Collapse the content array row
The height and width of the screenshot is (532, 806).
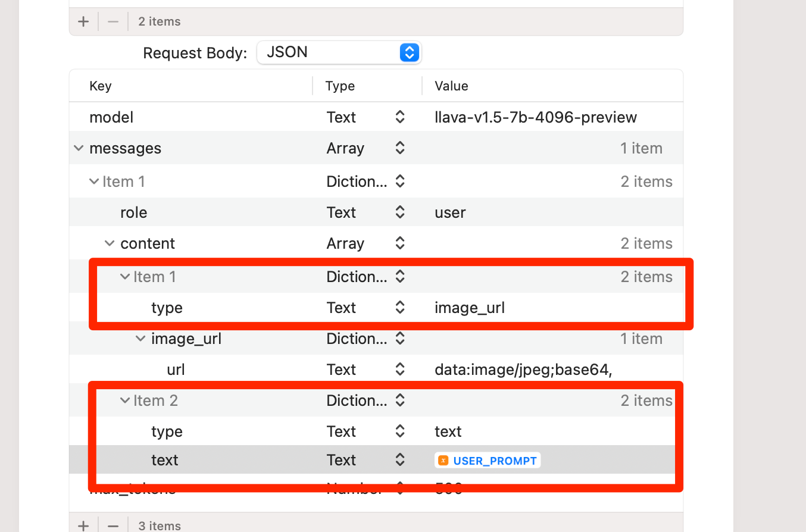pos(109,243)
